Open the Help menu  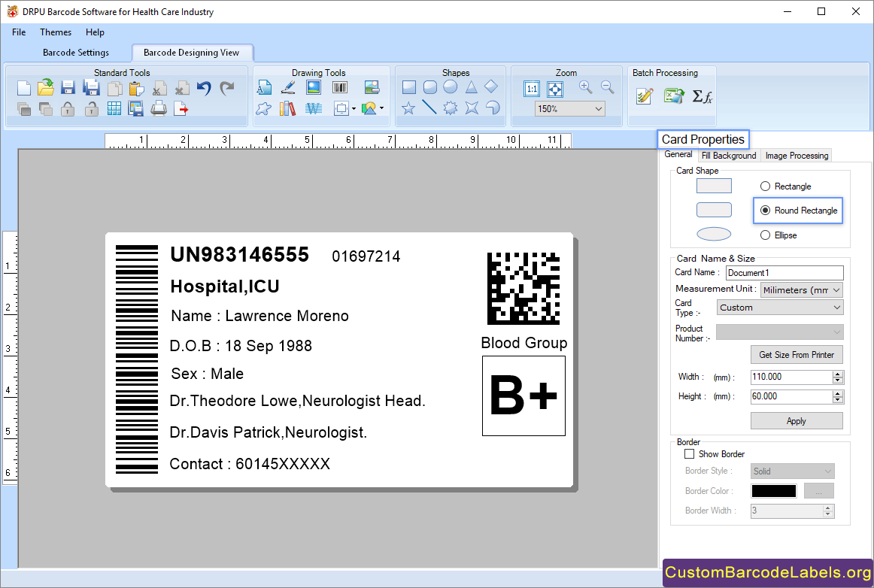[x=95, y=32]
